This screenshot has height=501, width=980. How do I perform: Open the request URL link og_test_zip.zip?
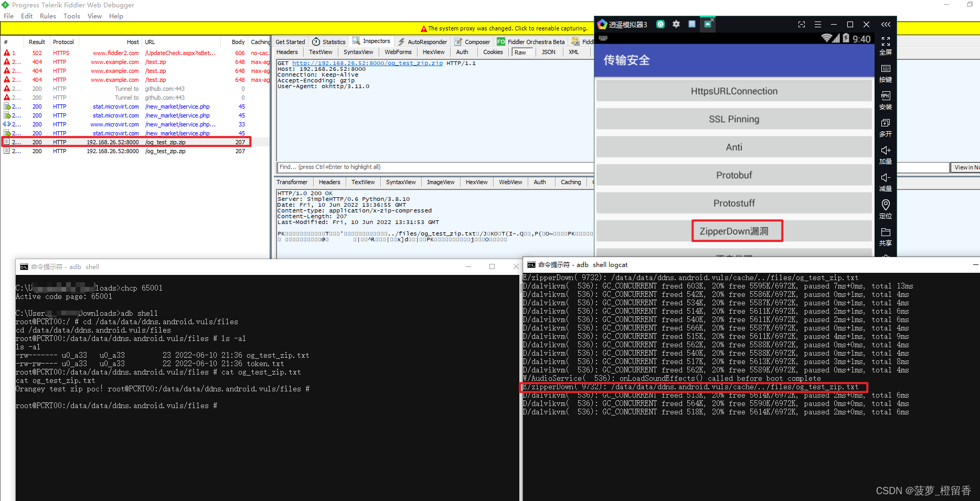click(x=367, y=63)
